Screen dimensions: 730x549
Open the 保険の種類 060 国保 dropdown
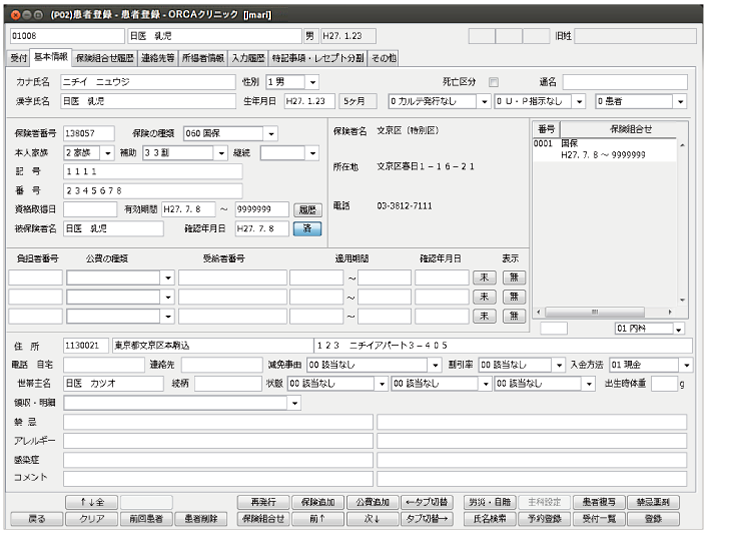pos(271,134)
